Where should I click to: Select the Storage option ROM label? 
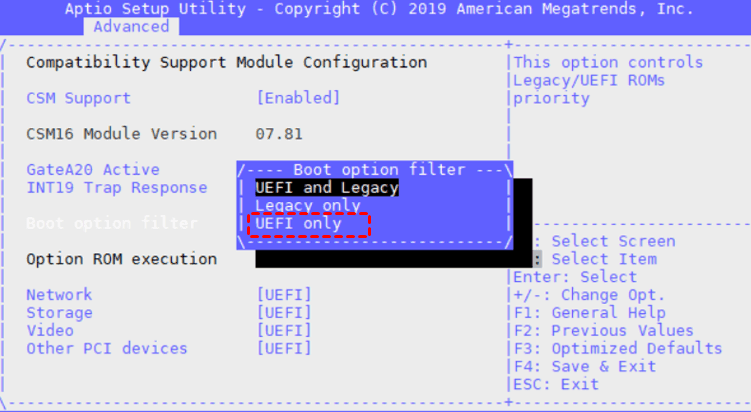(59, 312)
